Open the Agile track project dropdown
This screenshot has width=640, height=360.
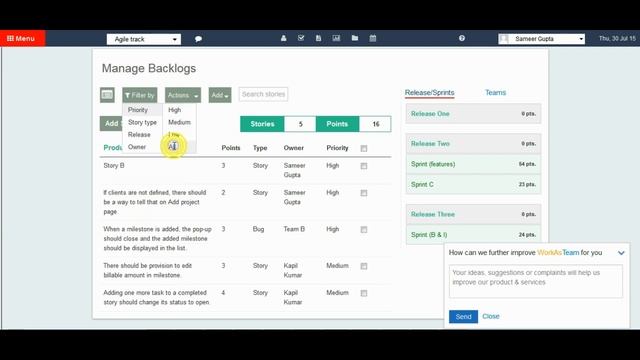[x=144, y=39]
